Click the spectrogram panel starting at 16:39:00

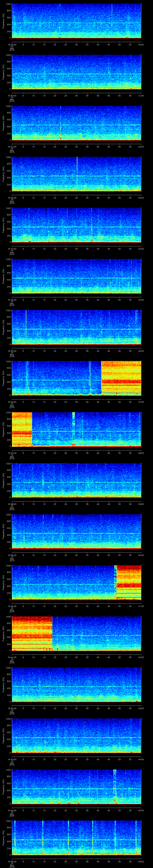click(x=76, y=531)
